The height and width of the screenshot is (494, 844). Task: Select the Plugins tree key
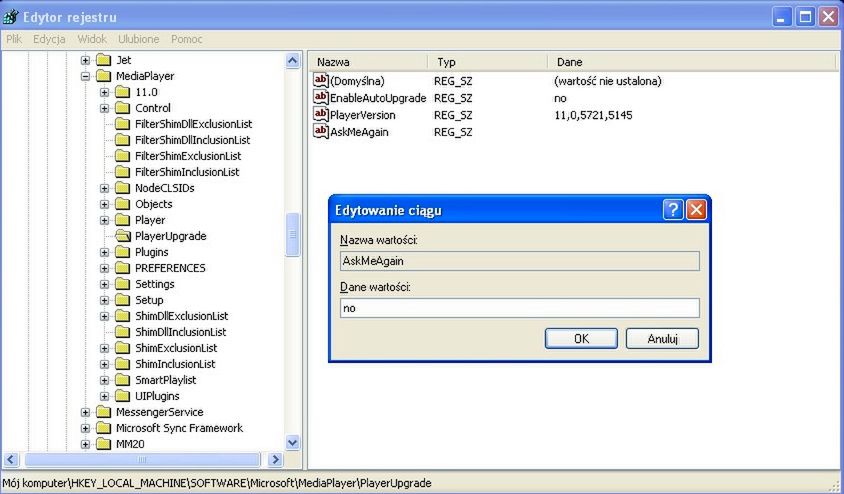152,252
